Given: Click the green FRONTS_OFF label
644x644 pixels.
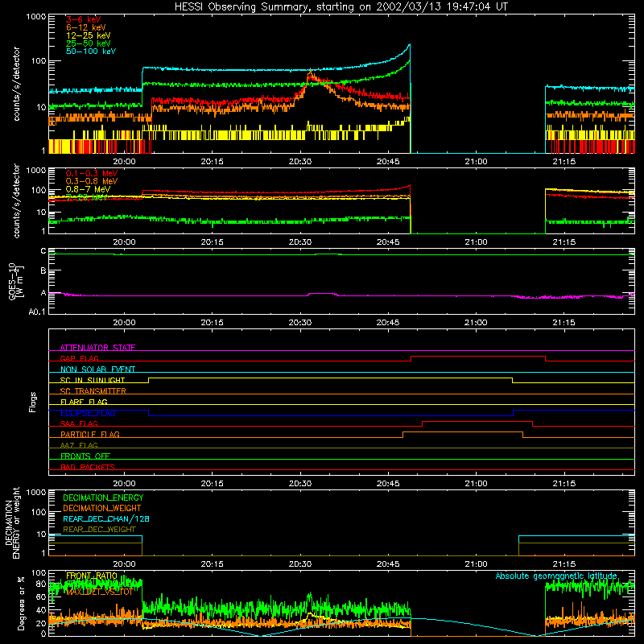Looking at the screenshot, I should [x=85, y=456].
